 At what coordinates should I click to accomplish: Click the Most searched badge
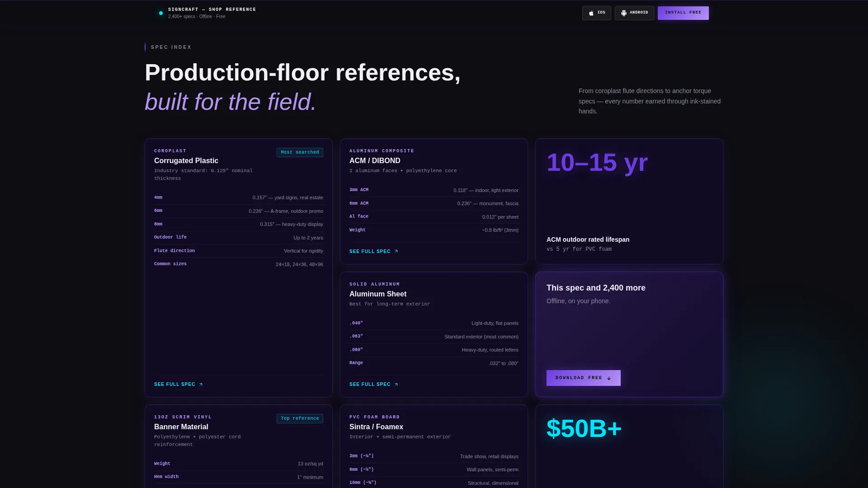tap(300, 152)
